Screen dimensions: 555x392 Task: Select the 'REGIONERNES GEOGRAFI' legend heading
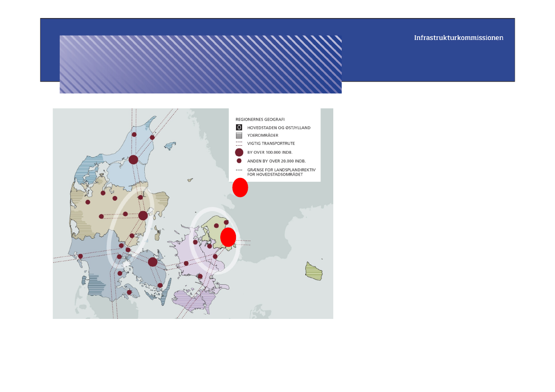point(260,120)
